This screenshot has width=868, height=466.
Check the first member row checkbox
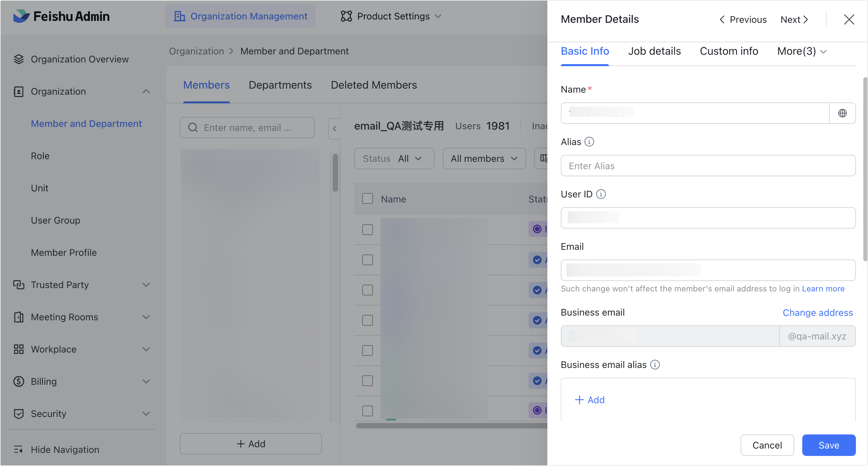(x=368, y=229)
